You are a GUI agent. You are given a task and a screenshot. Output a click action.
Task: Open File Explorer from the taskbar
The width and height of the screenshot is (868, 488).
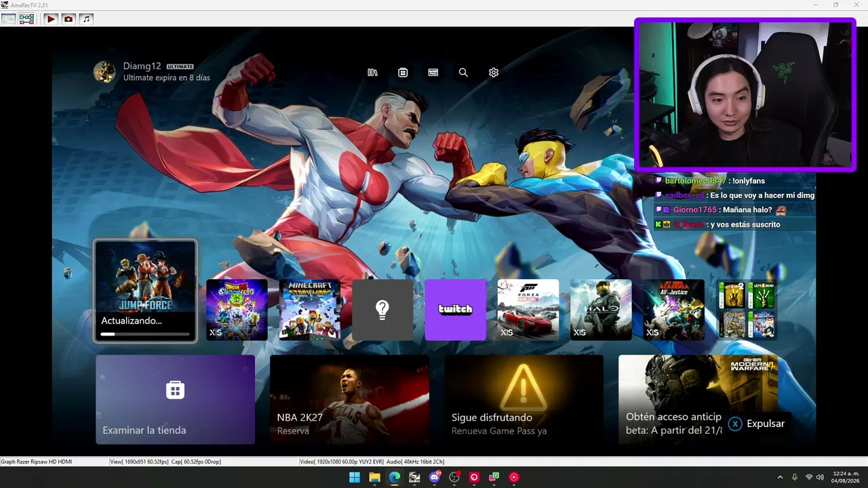pos(374,477)
